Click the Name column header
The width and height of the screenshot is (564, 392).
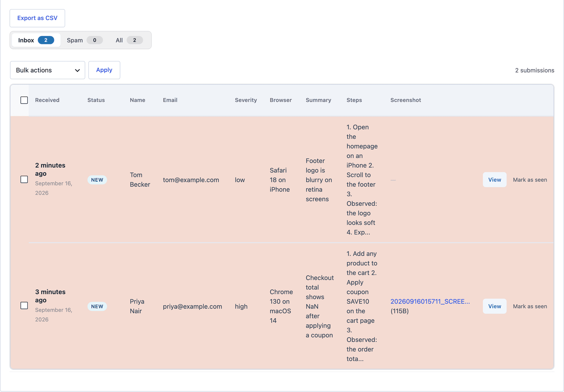(137, 100)
